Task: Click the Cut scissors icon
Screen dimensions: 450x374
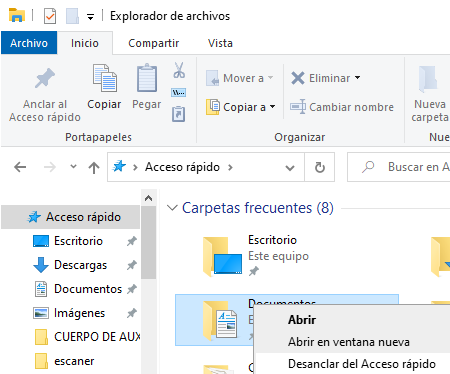Action: coord(179,70)
